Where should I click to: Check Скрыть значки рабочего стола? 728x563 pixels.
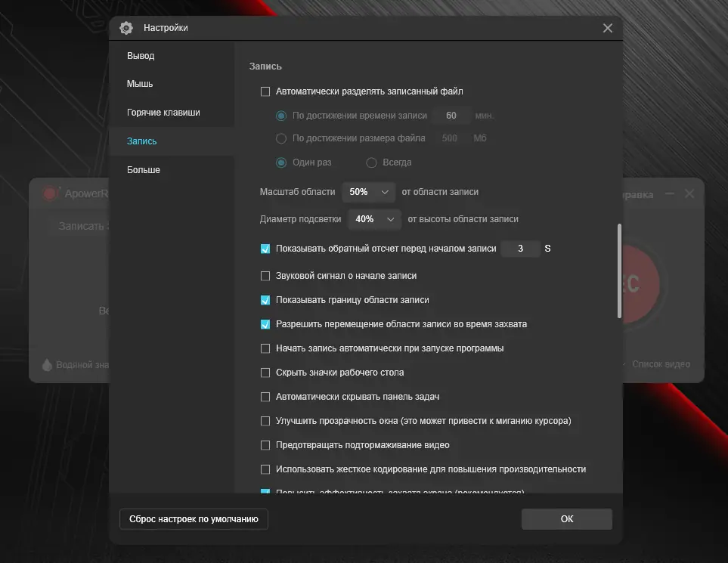(265, 373)
